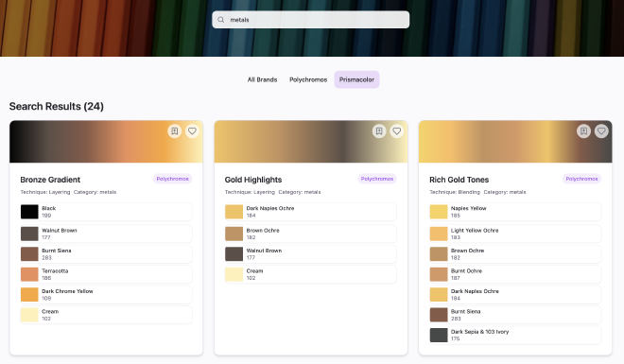The width and height of the screenshot is (624, 364).
Task: Click Polychromos badge on Rich Gold Tones
Action: pyautogui.click(x=581, y=179)
